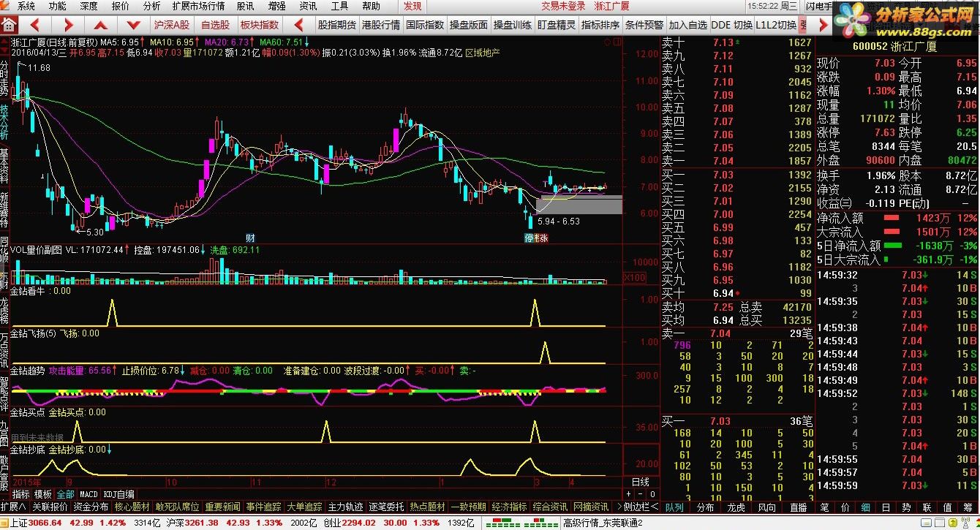The height and width of the screenshot is (530, 980).
Task: Open the 报价 menu
Action: point(120,6)
